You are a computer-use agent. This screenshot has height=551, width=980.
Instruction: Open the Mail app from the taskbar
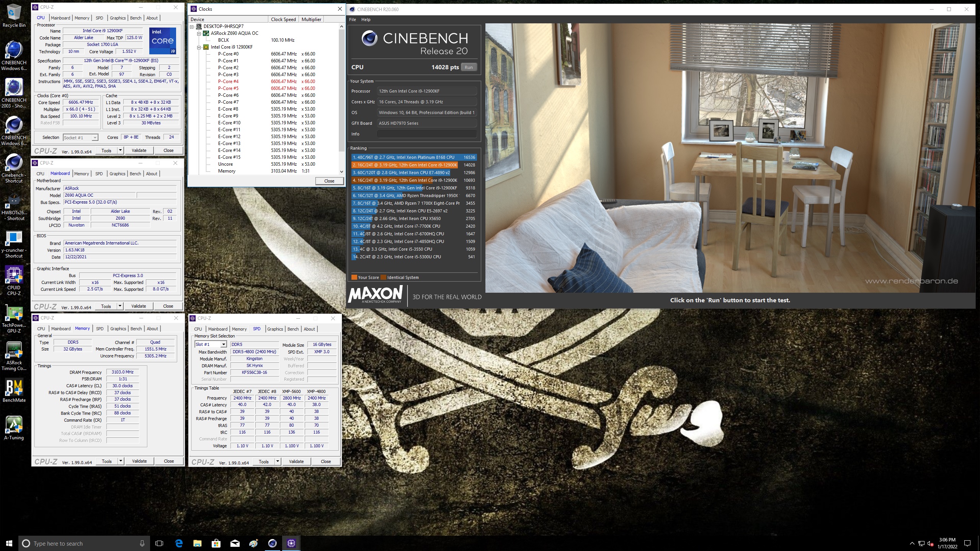point(235,543)
